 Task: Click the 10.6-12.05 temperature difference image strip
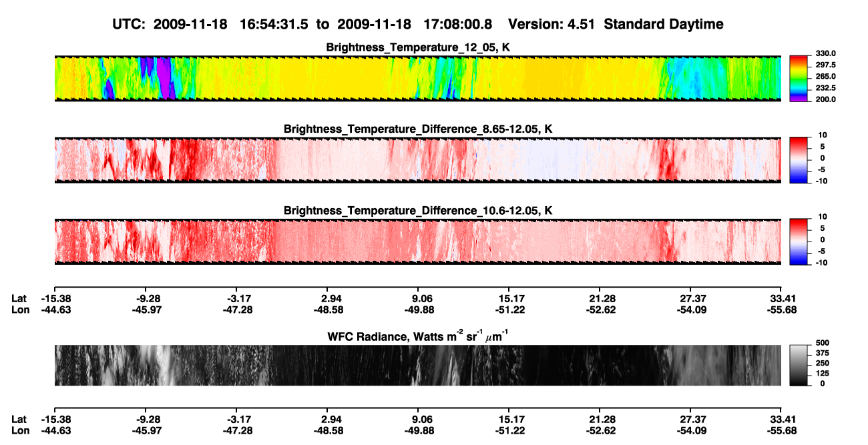(x=417, y=242)
